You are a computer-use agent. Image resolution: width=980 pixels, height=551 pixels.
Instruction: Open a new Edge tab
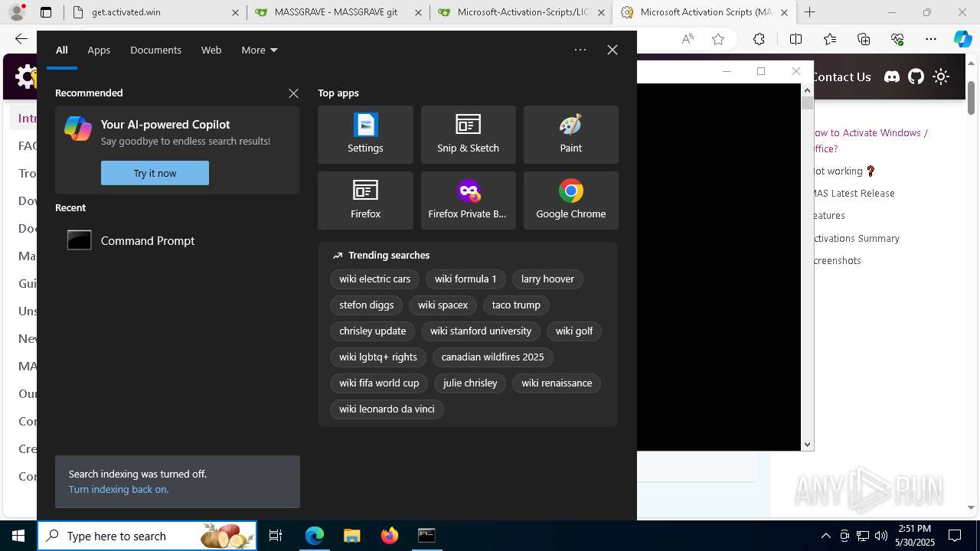pyautogui.click(x=809, y=12)
